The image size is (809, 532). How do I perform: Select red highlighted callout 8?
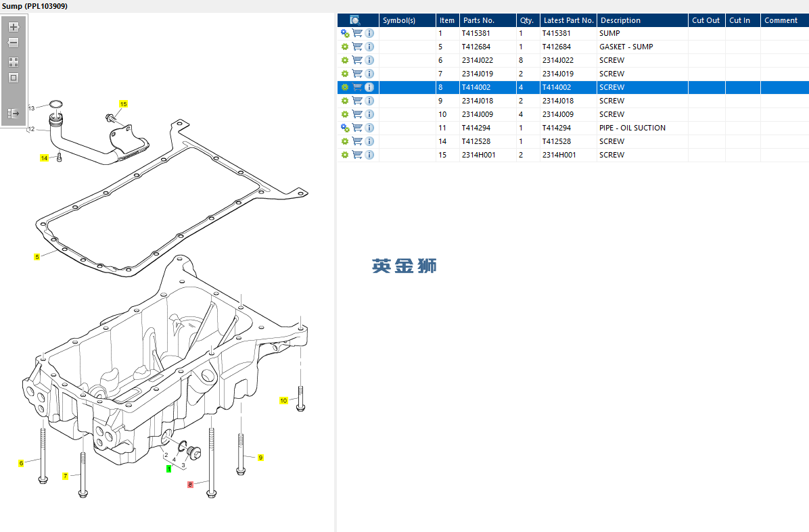point(190,485)
